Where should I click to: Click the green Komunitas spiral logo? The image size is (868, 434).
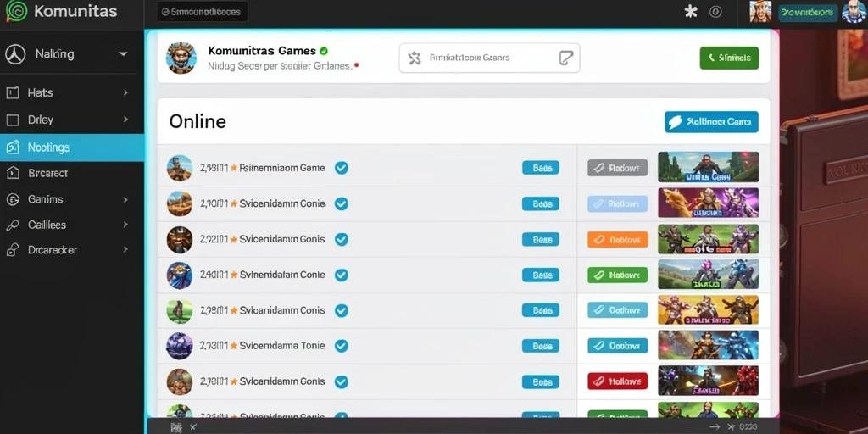click(x=16, y=11)
